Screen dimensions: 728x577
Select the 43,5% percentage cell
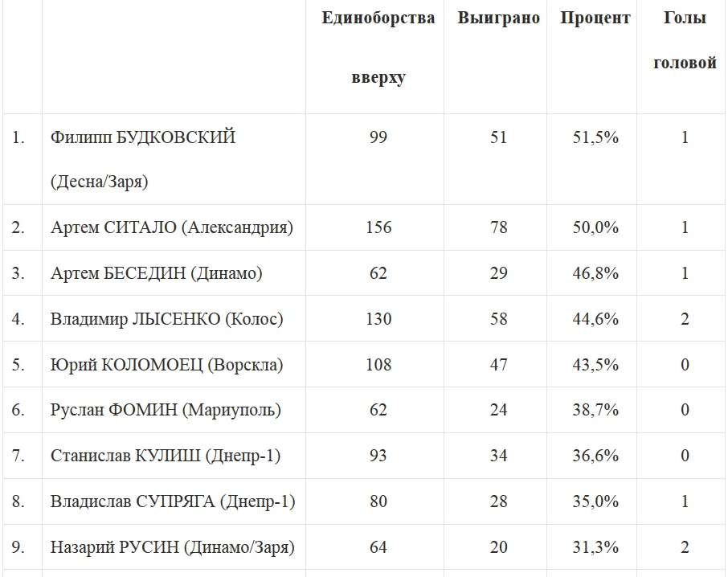595,365
